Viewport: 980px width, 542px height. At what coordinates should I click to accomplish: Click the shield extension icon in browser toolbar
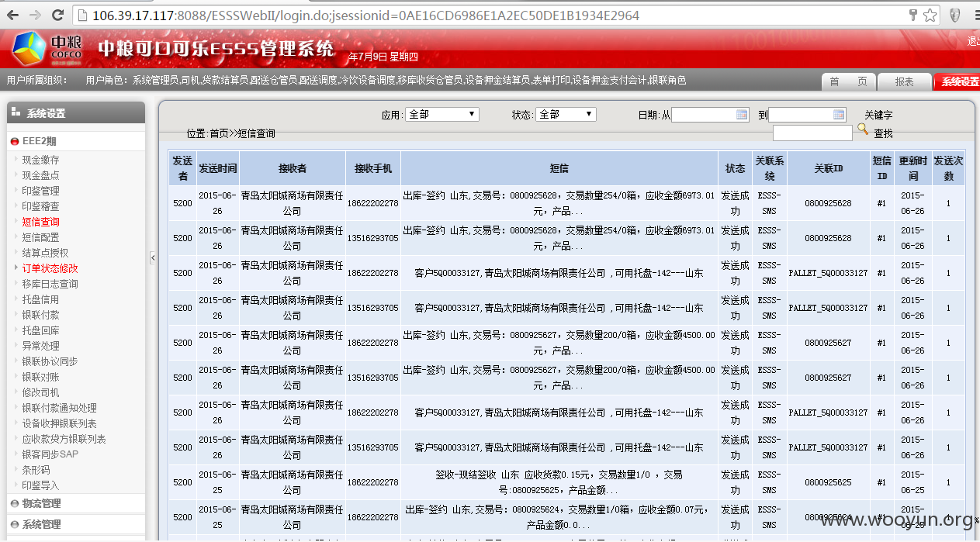click(x=956, y=15)
